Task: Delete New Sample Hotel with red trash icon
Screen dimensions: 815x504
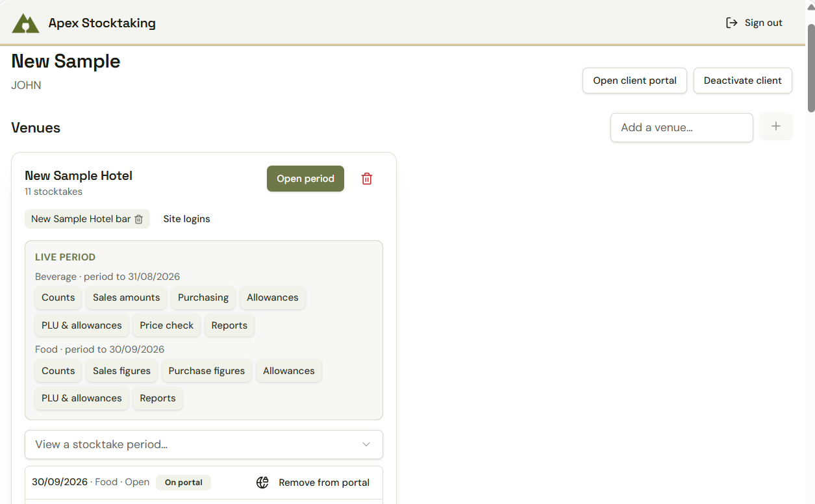Action: coord(367,179)
